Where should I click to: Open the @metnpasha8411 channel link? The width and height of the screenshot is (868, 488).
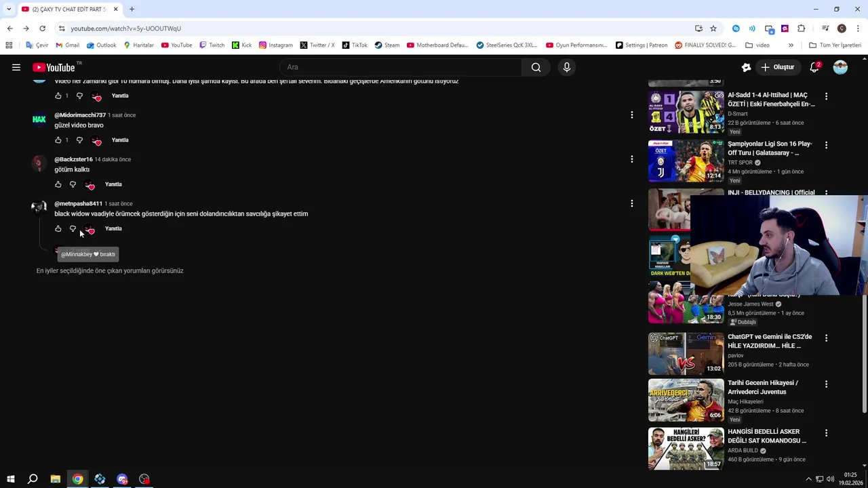click(x=78, y=203)
